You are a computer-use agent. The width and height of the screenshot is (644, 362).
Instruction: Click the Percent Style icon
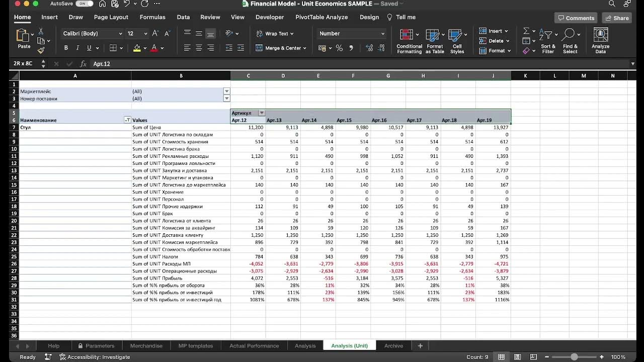pos(339,48)
